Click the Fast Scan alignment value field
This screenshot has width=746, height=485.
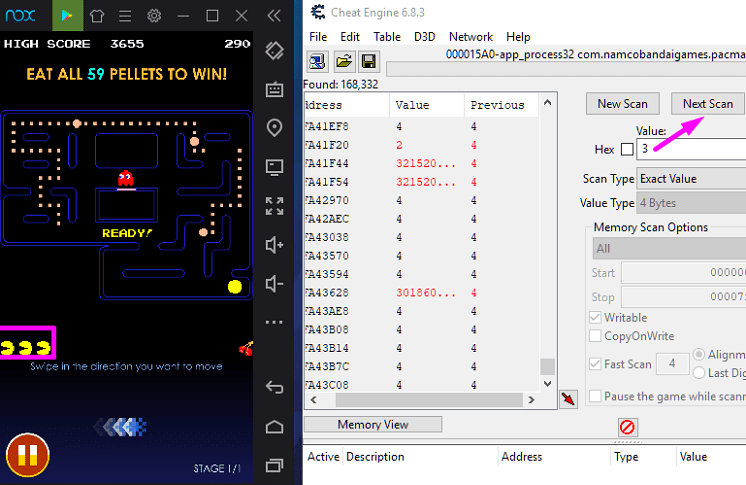(672, 364)
